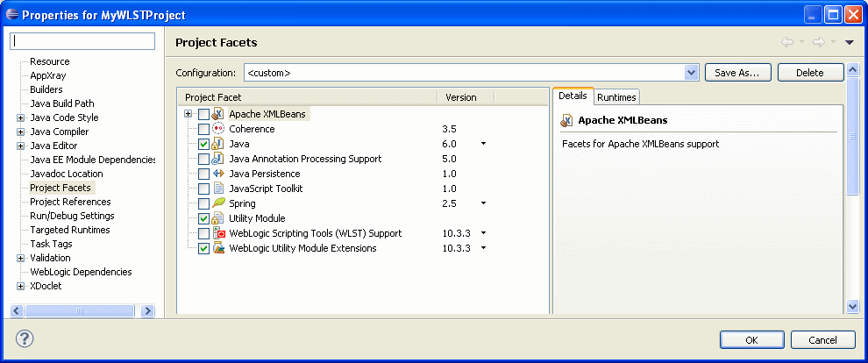Click the Spring leaf icon
Image resolution: width=868 pixels, height=363 pixels.
point(218,203)
